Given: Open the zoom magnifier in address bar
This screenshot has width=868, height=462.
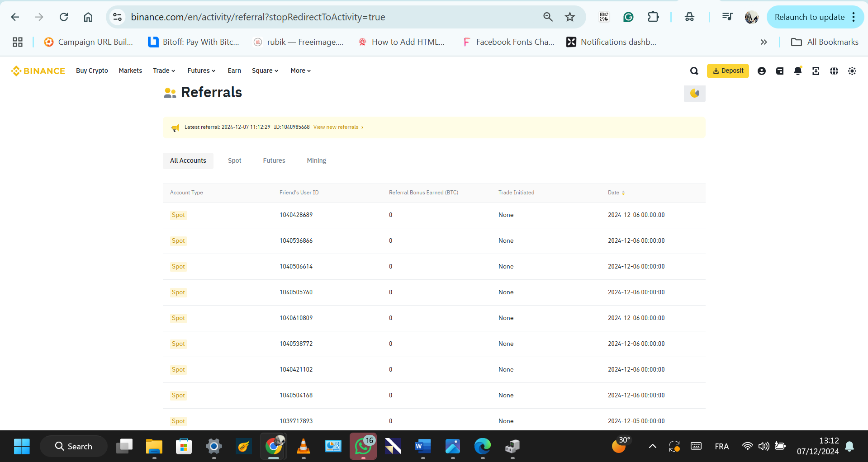Looking at the screenshot, I should [x=548, y=17].
